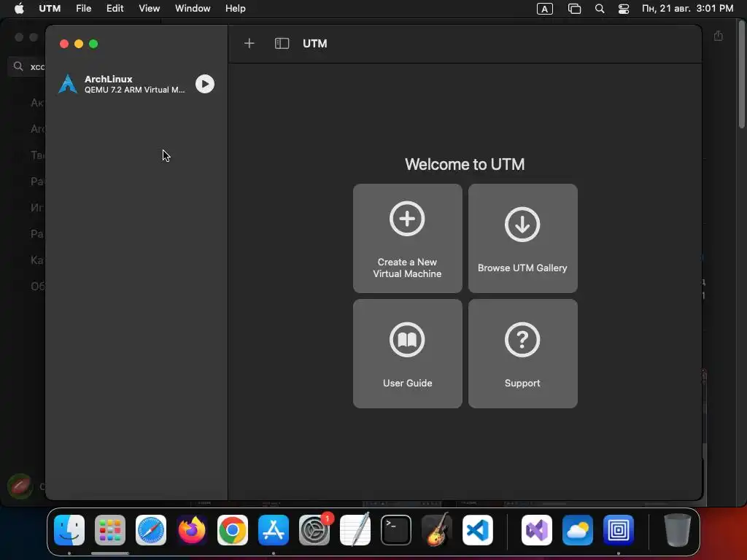
Task: Launch Firefox from the Dock
Action: 192,530
